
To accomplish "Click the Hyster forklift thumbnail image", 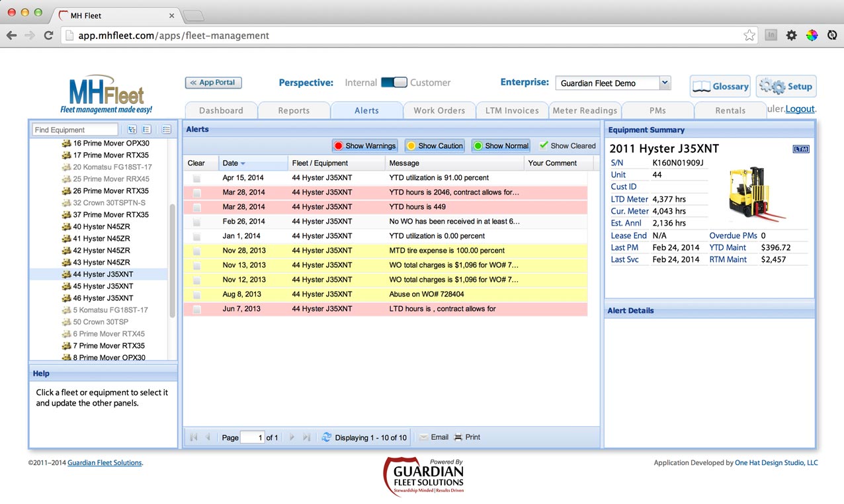I will [x=757, y=192].
